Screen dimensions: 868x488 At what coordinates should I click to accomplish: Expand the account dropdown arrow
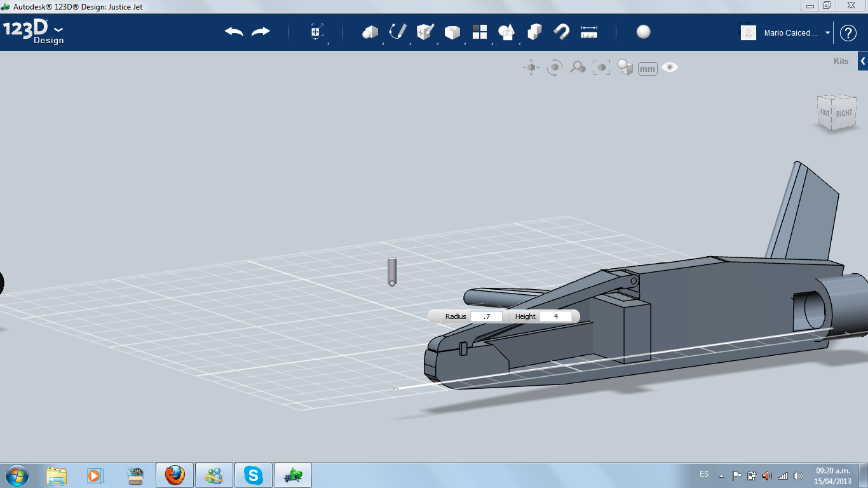click(x=827, y=32)
